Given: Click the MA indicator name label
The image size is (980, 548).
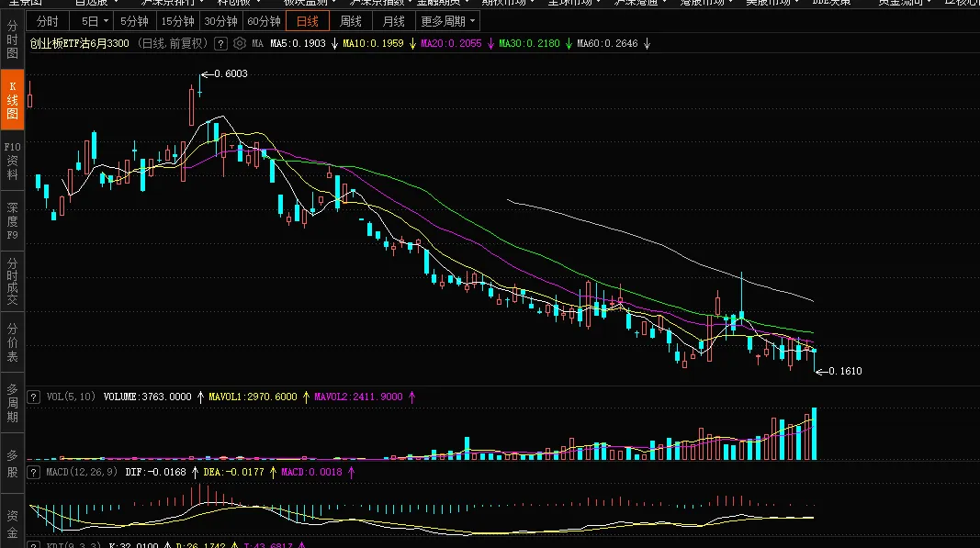Looking at the screenshot, I should coord(257,44).
